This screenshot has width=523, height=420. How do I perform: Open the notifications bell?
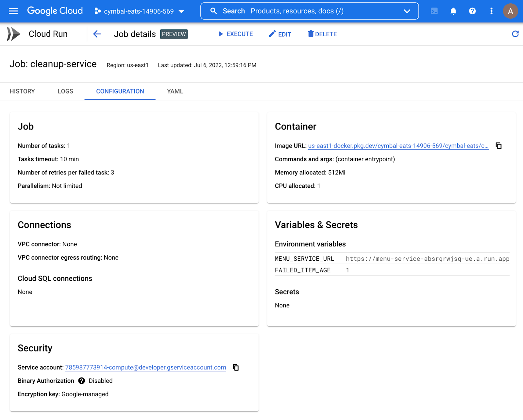453,11
